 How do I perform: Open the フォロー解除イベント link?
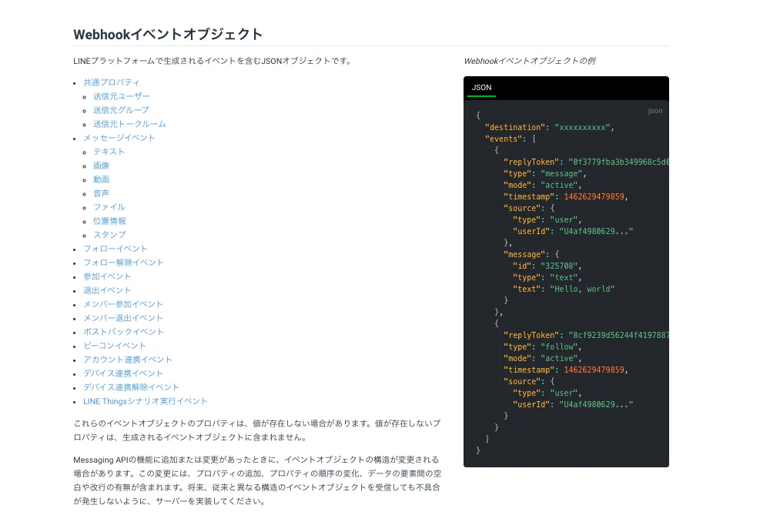123,263
